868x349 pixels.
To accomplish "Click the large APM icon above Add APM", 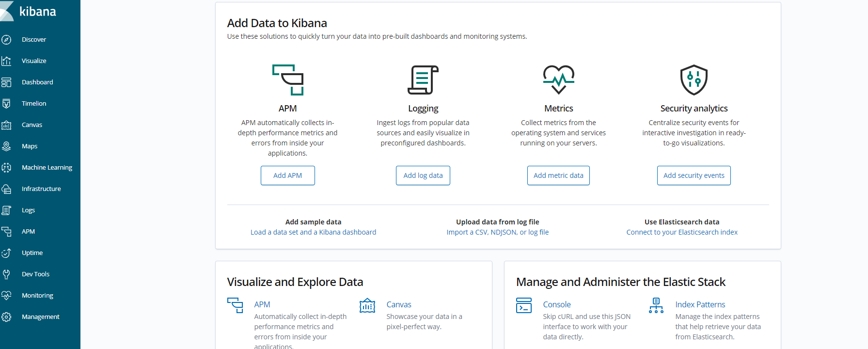I will (x=288, y=80).
